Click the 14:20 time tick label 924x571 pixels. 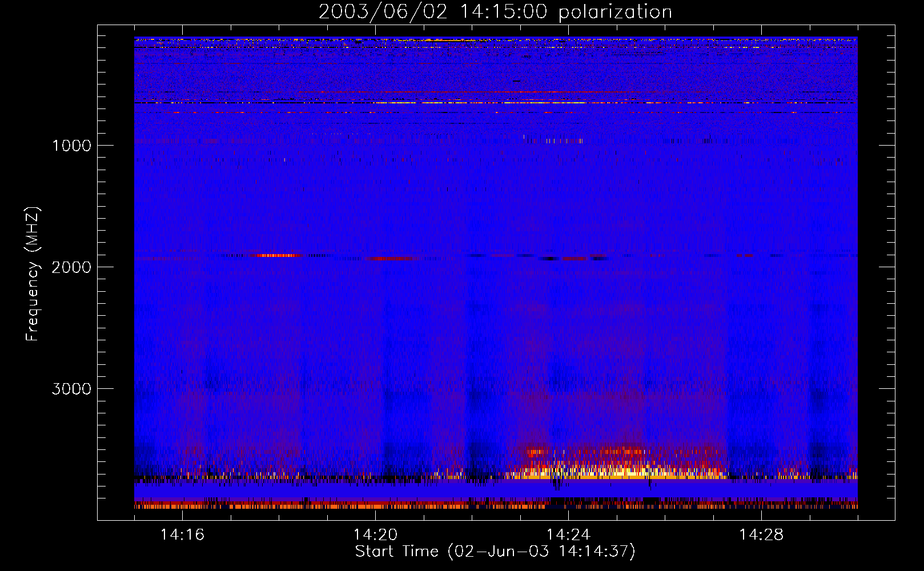tap(375, 534)
